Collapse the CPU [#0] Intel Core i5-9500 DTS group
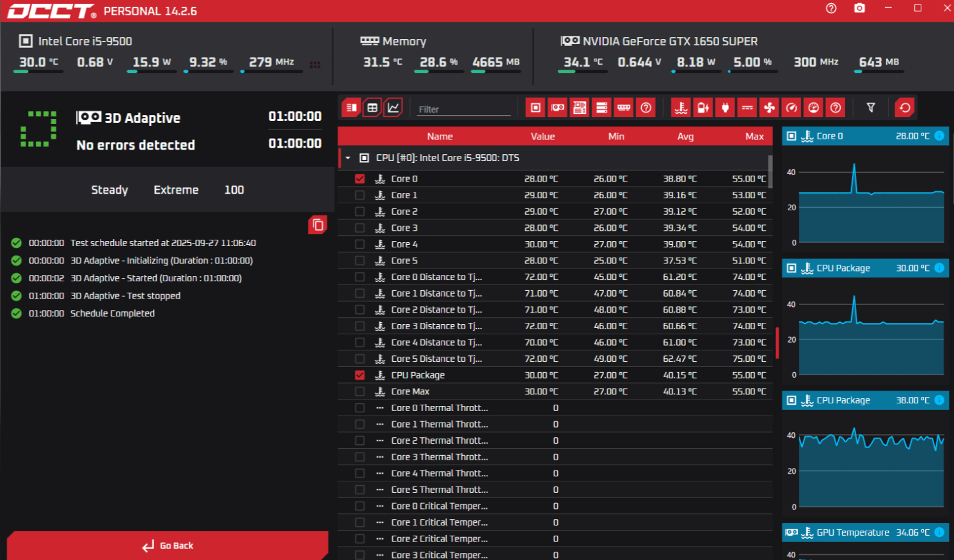Viewport: 954px width, 560px height. pos(347,158)
